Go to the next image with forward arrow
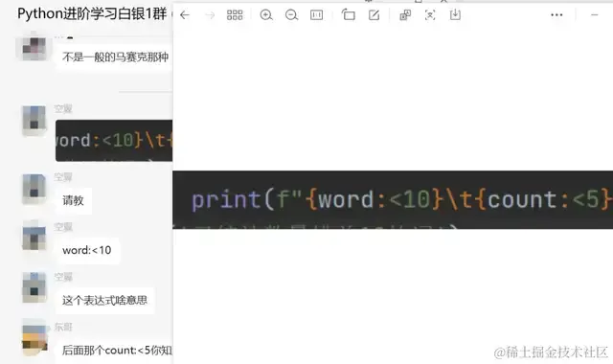Screen dimensions: 613x364 [x=210, y=15]
